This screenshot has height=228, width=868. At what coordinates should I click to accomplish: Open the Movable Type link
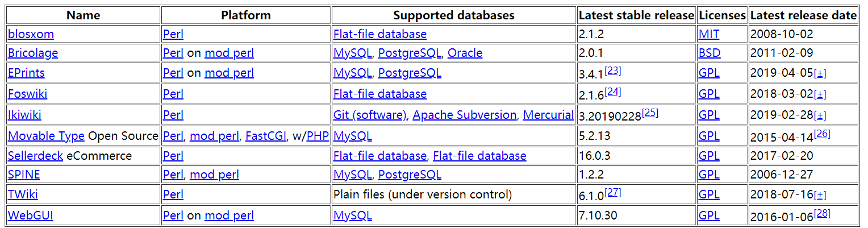pos(46,136)
